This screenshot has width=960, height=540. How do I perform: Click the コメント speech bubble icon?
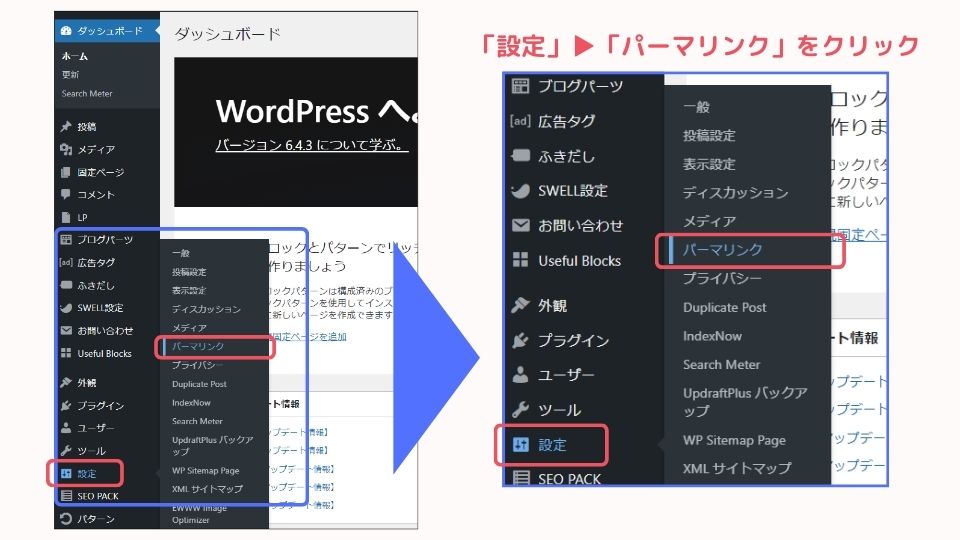[66, 195]
